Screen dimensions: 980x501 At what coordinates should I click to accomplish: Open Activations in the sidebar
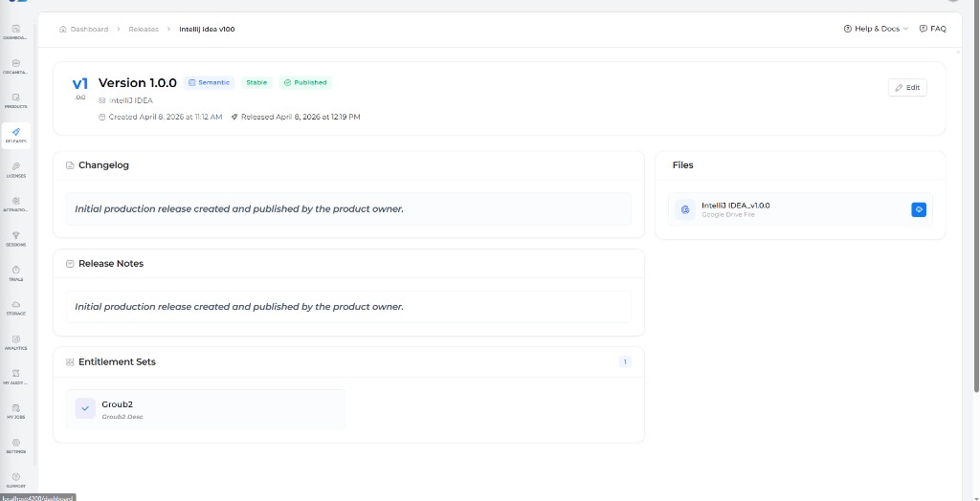point(16,205)
